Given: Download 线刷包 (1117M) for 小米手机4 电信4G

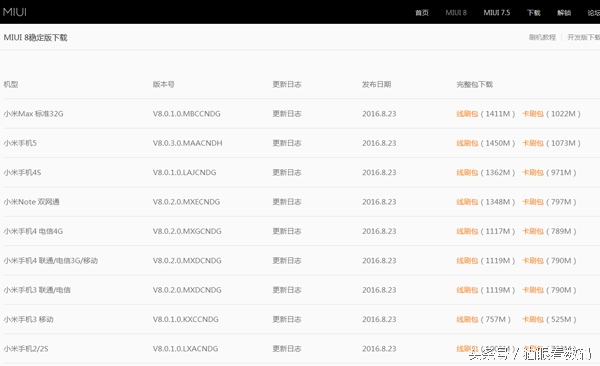Looking at the screenshot, I should (467, 231).
